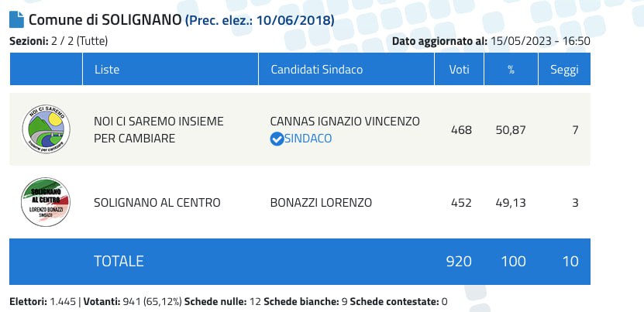Select the NOI CI SAREMO INSIEME PER CAMBIARE list
Viewport: 644px width, 312px height.
coord(158,129)
